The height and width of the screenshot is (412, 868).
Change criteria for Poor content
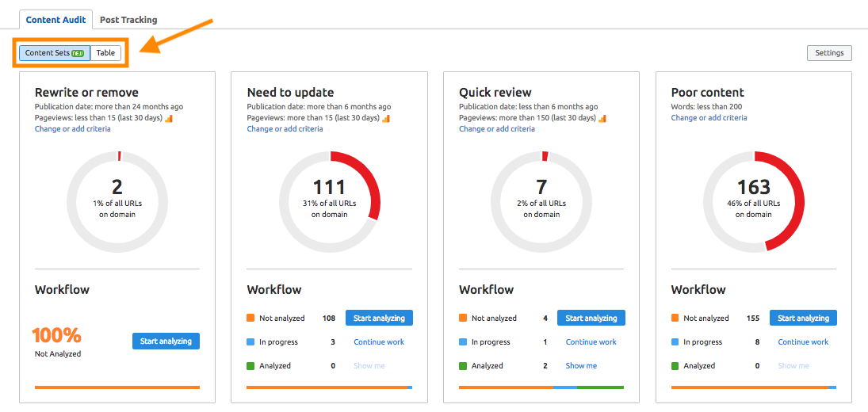click(x=709, y=117)
